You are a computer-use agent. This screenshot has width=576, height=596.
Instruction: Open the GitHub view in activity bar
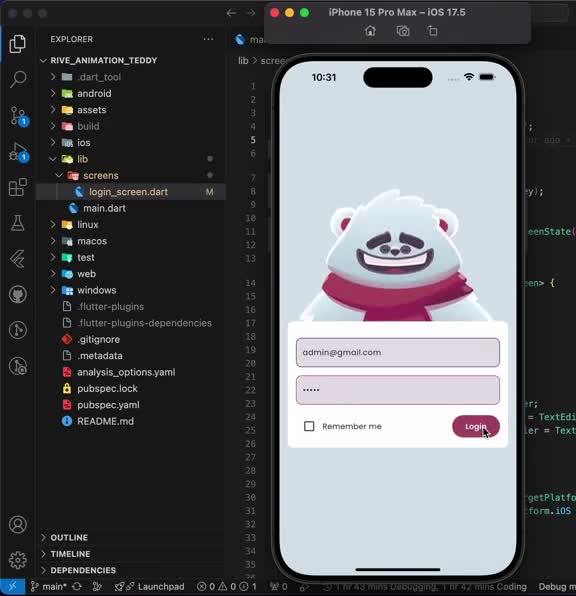point(17,294)
